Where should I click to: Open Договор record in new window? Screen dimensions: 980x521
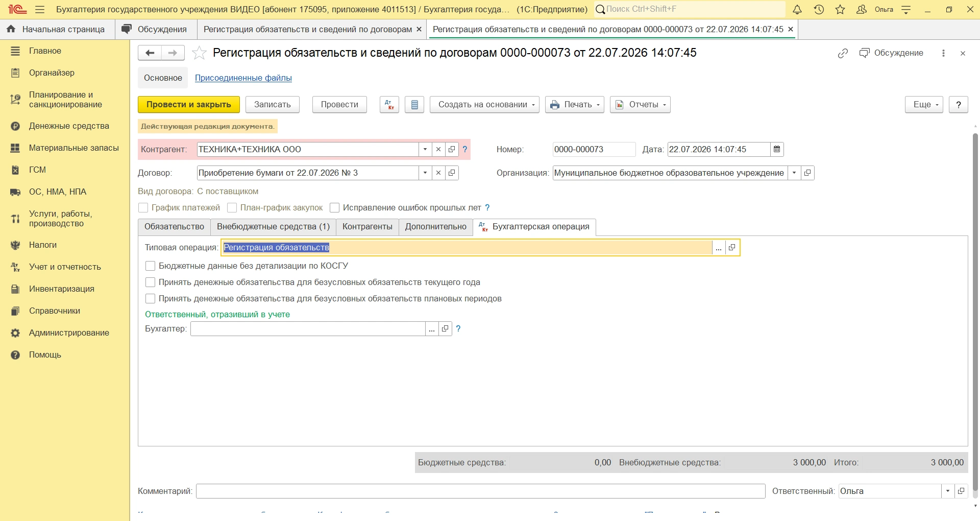452,173
